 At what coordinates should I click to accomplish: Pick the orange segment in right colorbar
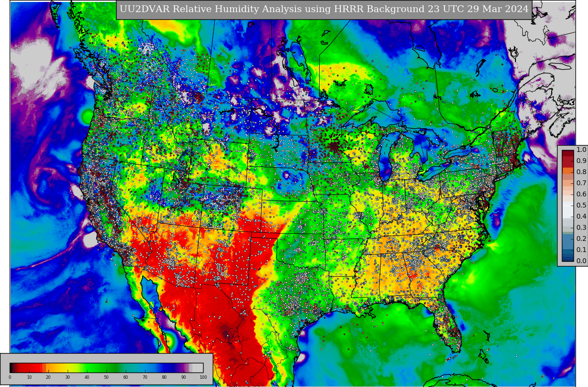point(568,171)
